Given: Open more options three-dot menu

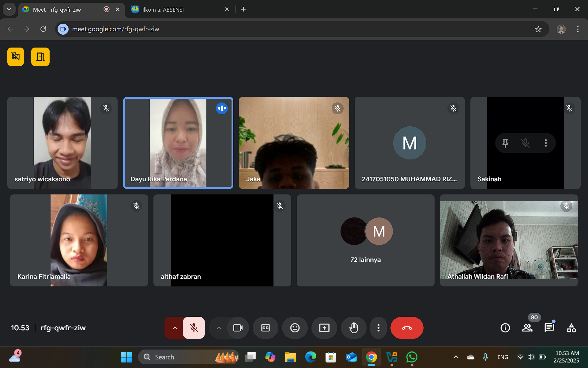Looking at the screenshot, I should coord(379,328).
